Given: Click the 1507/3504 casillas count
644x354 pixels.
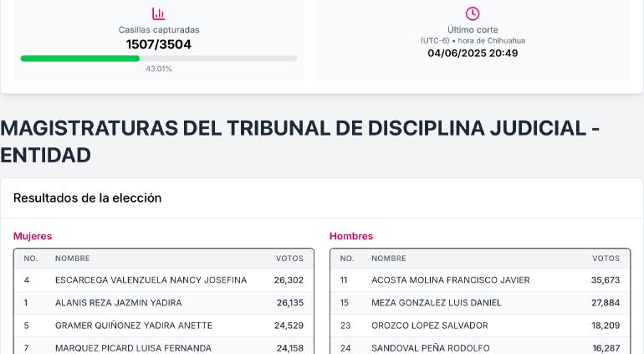Looking at the screenshot, I should pyautogui.click(x=158, y=44).
